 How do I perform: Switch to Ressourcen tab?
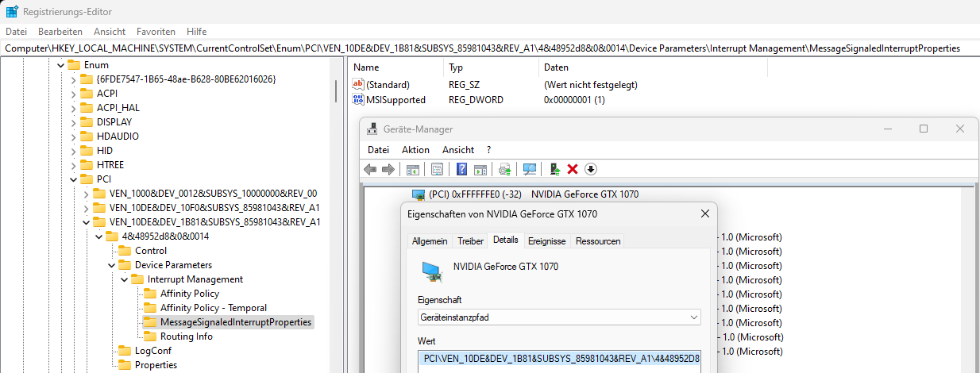point(598,241)
